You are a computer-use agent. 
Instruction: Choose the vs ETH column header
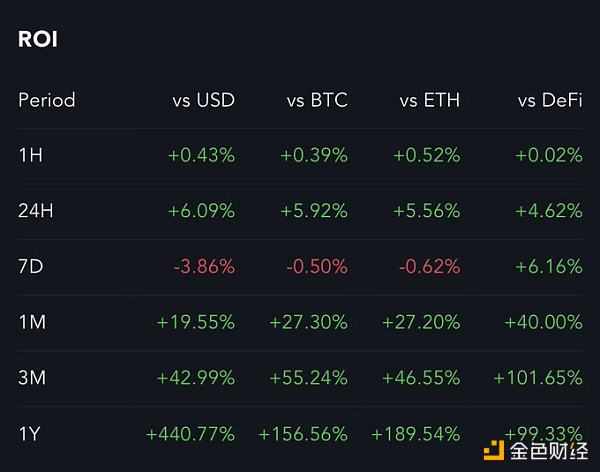(x=430, y=100)
